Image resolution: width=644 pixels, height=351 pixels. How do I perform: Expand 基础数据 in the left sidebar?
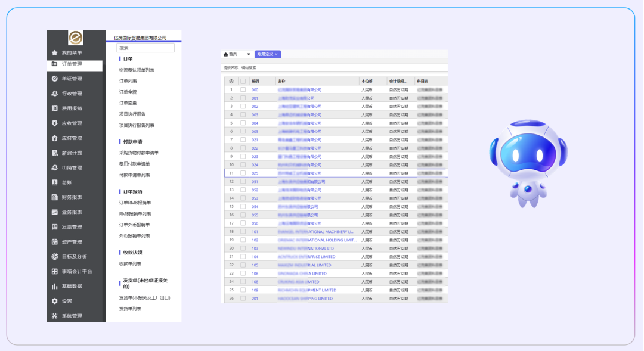tap(72, 286)
